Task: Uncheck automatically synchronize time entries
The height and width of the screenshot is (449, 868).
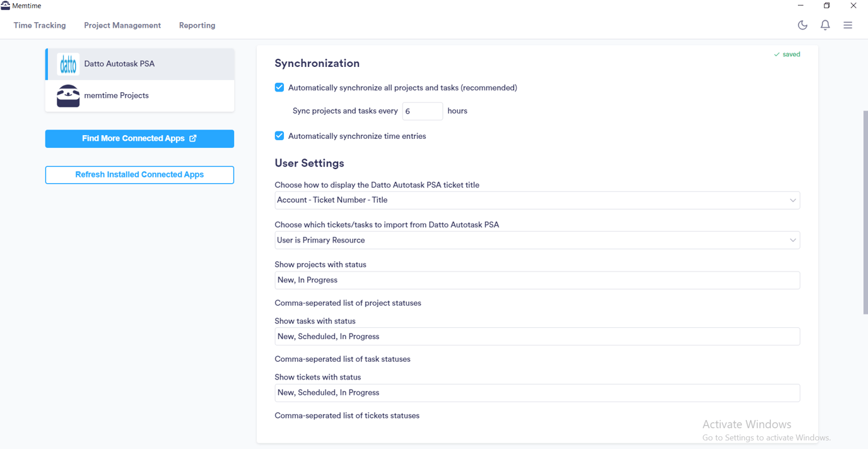Action: (279, 136)
